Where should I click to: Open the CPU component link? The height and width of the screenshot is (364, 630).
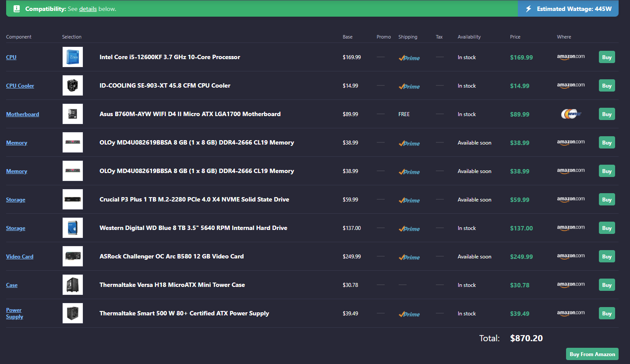[11, 57]
